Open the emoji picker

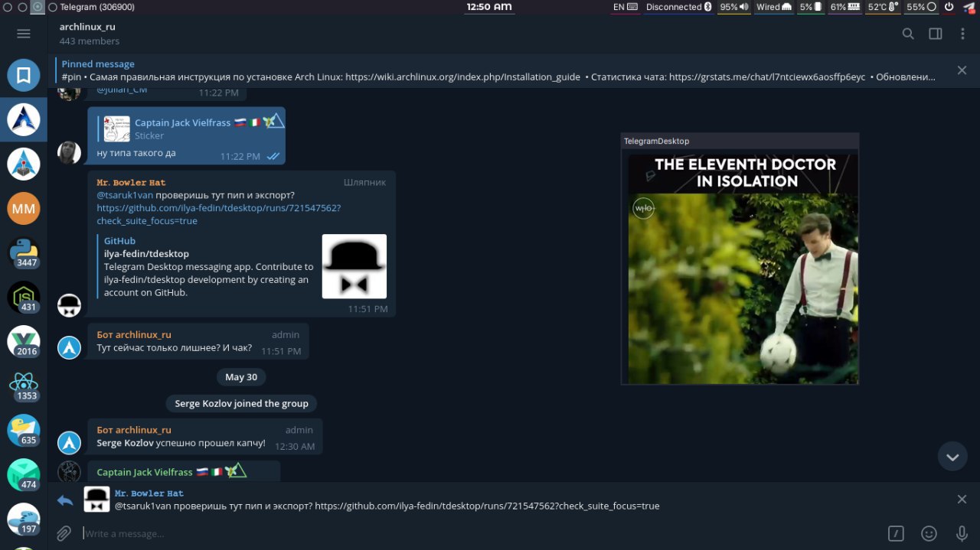point(929,533)
